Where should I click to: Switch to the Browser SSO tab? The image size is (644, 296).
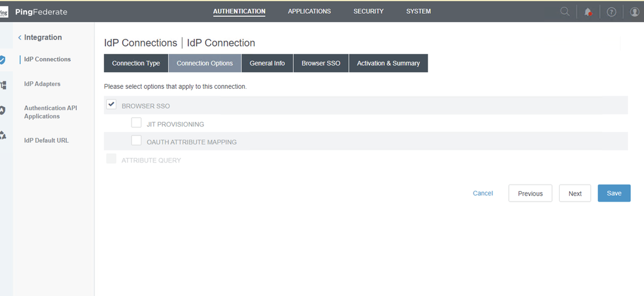click(x=321, y=64)
